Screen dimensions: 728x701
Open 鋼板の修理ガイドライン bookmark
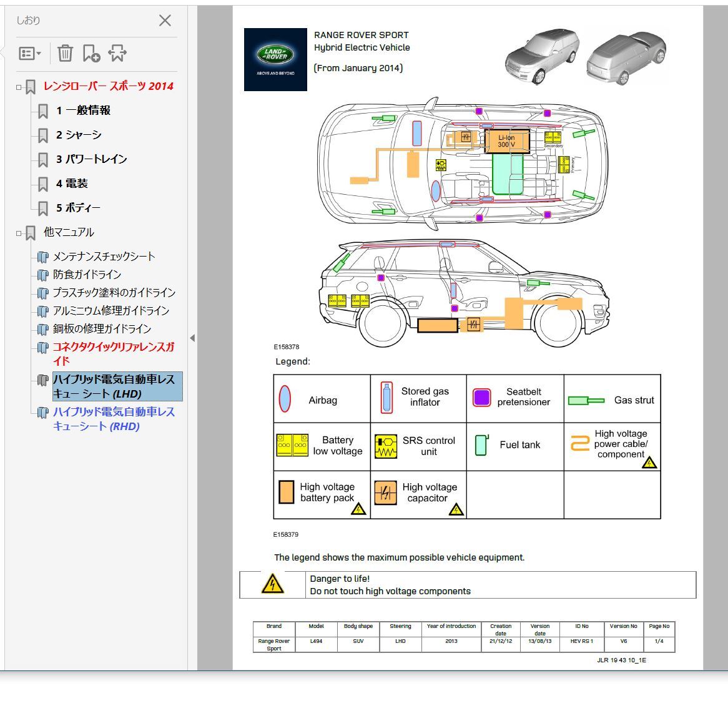coord(102,329)
